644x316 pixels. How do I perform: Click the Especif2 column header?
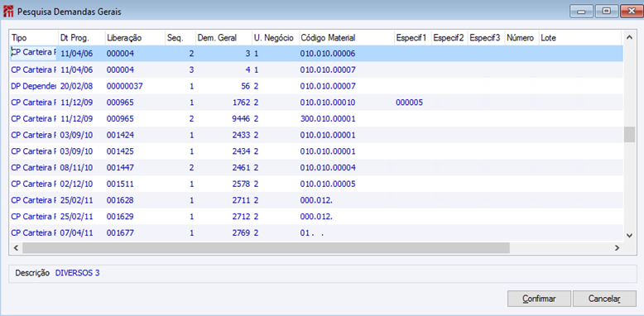tap(449, 38)
